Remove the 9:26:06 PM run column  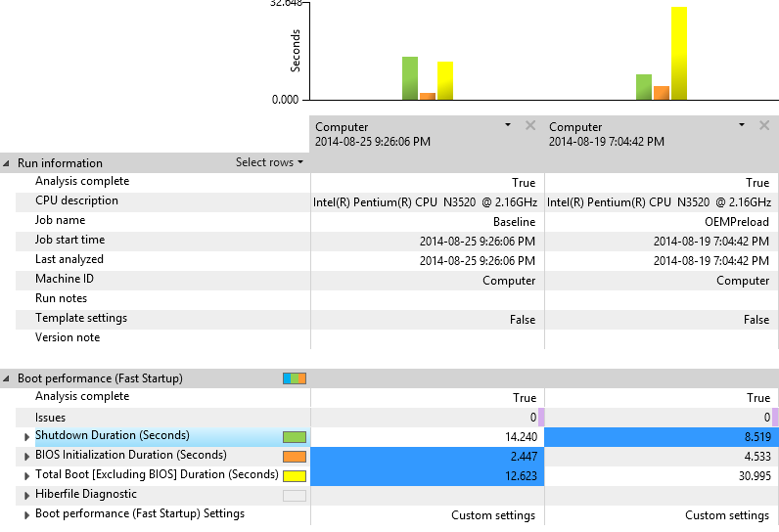coord(530,125)
